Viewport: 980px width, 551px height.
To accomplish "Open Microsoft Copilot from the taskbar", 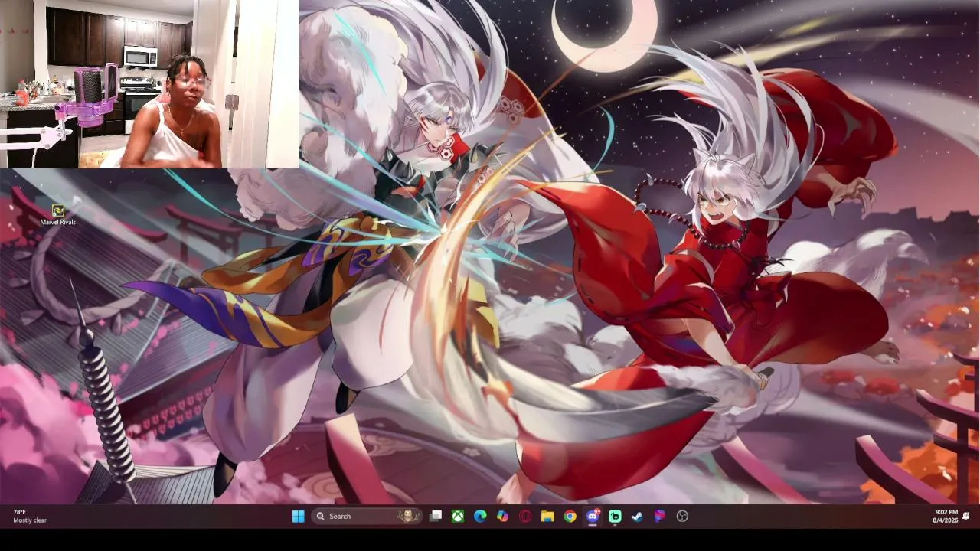I will [x=502, y=517].
